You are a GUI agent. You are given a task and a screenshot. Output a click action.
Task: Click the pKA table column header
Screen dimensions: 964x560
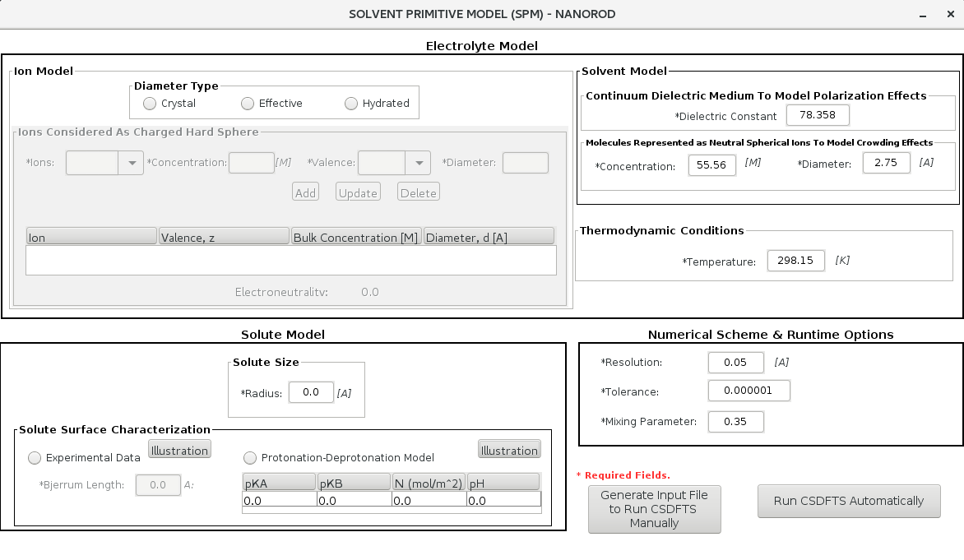pyautogui.click(x=279, y=482)
